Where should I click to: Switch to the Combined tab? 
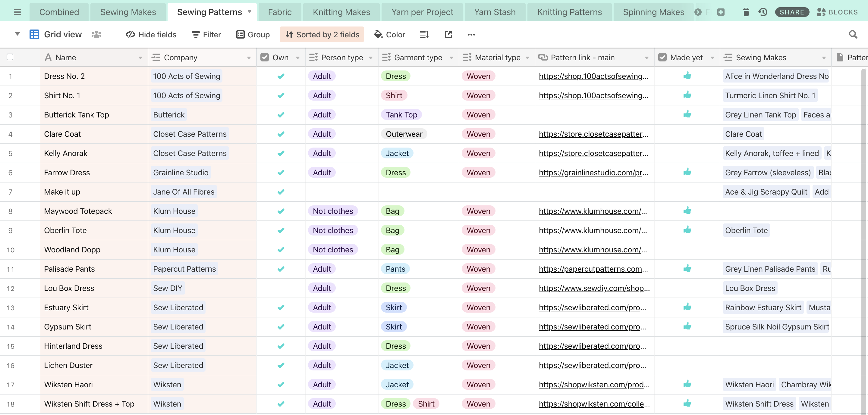pos(59,12)
